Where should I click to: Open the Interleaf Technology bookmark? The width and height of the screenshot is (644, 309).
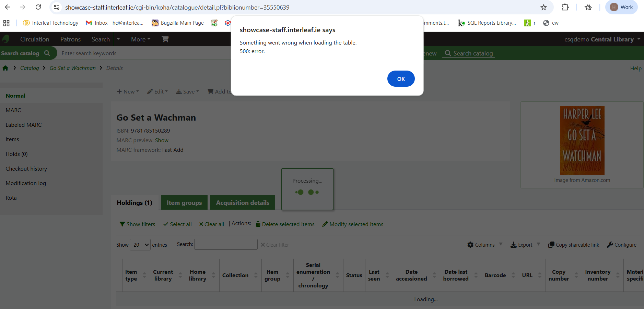point(50,23)
